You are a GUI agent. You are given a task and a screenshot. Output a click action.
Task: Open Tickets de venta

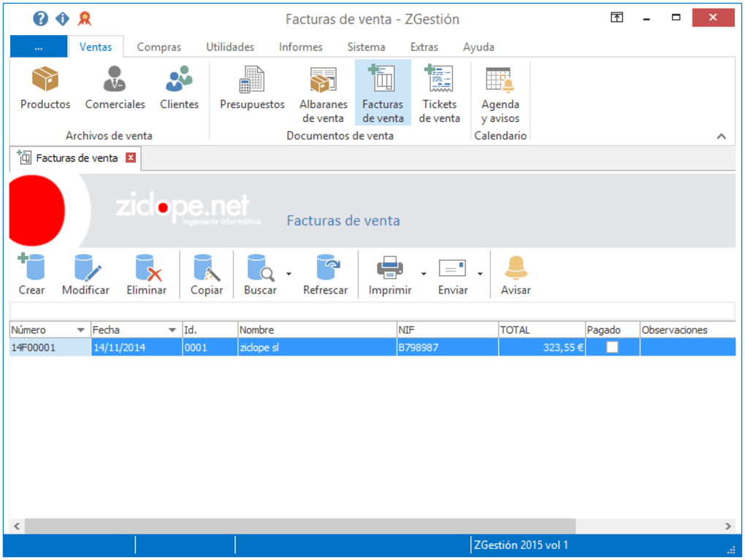(x=440, y=86)
